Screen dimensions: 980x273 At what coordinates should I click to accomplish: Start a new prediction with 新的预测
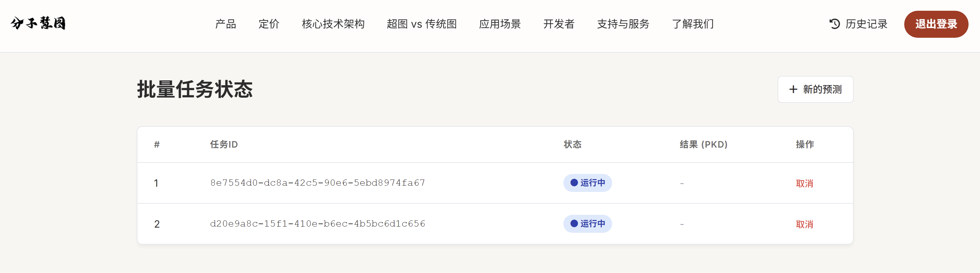coord(822,89)
